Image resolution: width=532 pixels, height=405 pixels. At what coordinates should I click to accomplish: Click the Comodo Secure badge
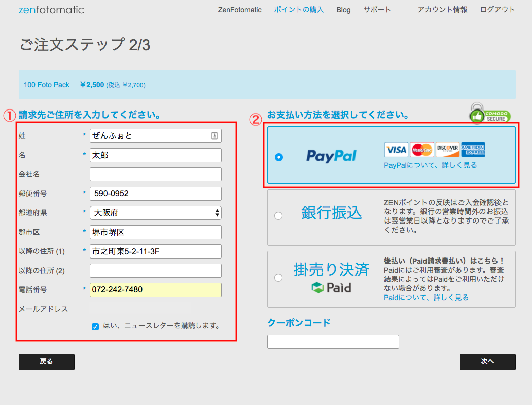click(x=489, y=114)
